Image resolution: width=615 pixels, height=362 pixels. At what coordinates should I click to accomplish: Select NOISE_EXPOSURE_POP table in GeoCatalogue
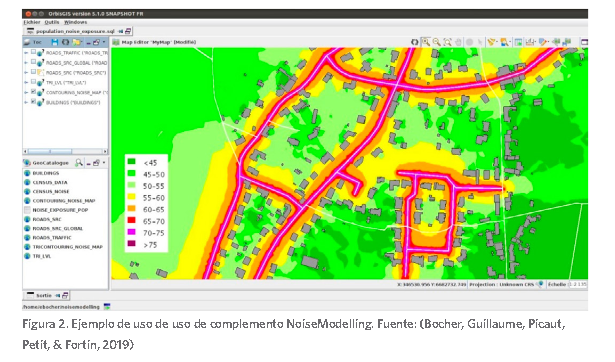tap(60, 210)
